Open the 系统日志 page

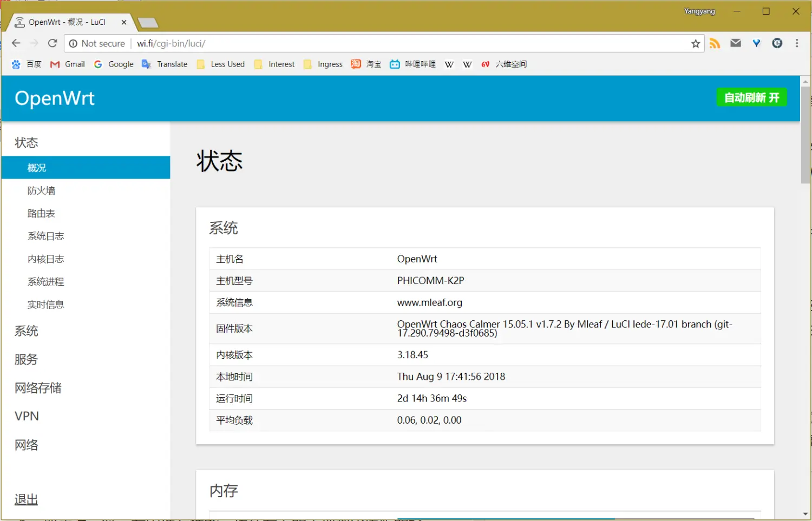point(46,236)
